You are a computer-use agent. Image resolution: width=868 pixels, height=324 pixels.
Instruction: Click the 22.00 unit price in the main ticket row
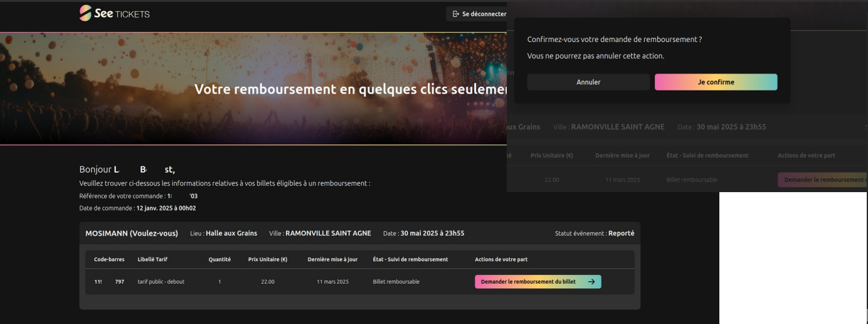coord(268,282)
